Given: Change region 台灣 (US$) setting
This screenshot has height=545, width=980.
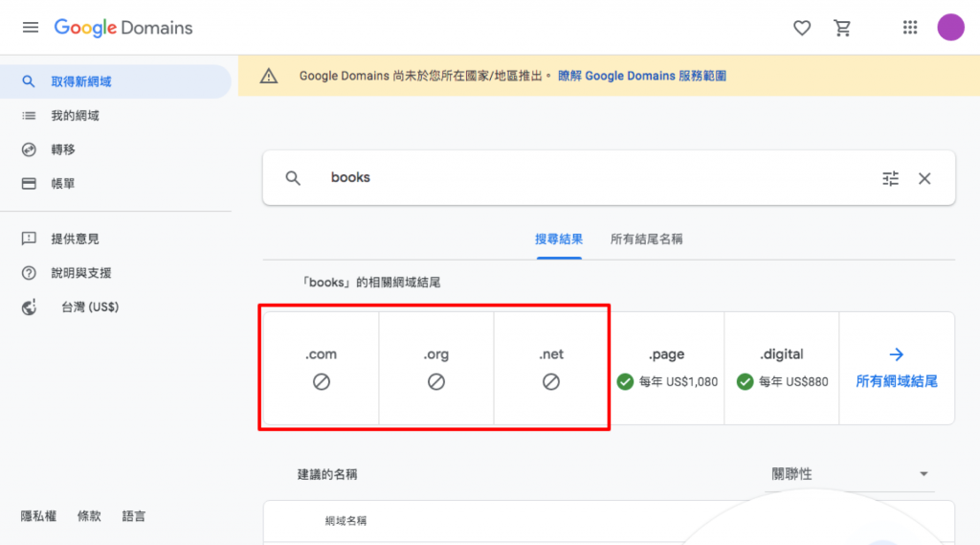Looking at the screenshot, I should [89, 307].
